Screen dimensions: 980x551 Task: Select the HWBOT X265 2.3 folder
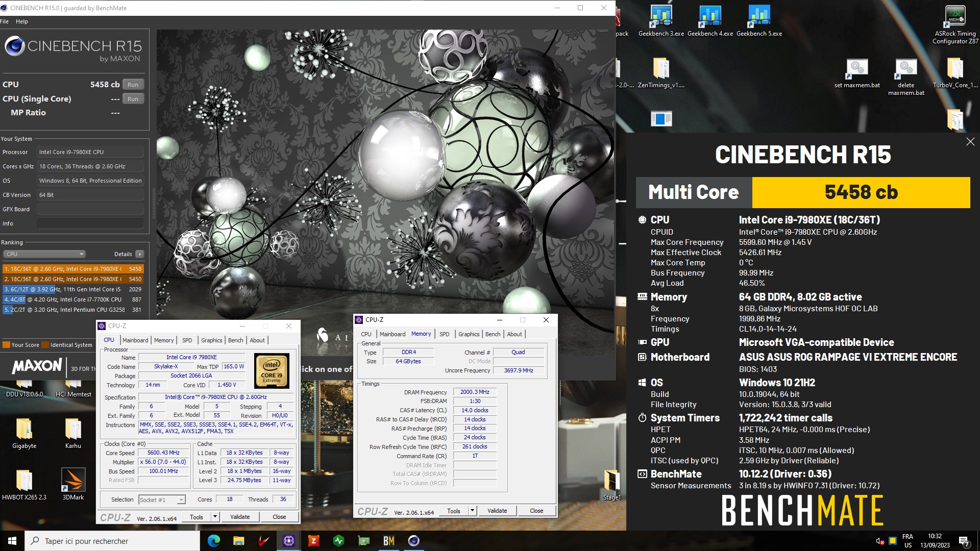[24, 485]
